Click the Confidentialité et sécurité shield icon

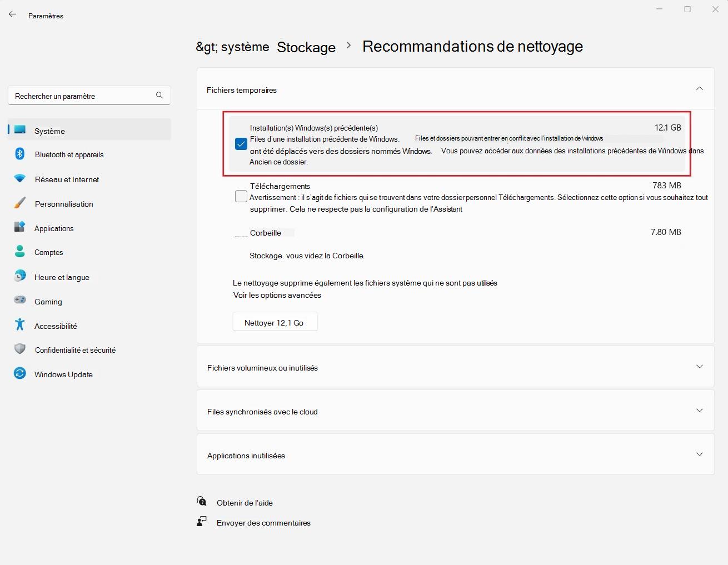[x=20, y=349]
